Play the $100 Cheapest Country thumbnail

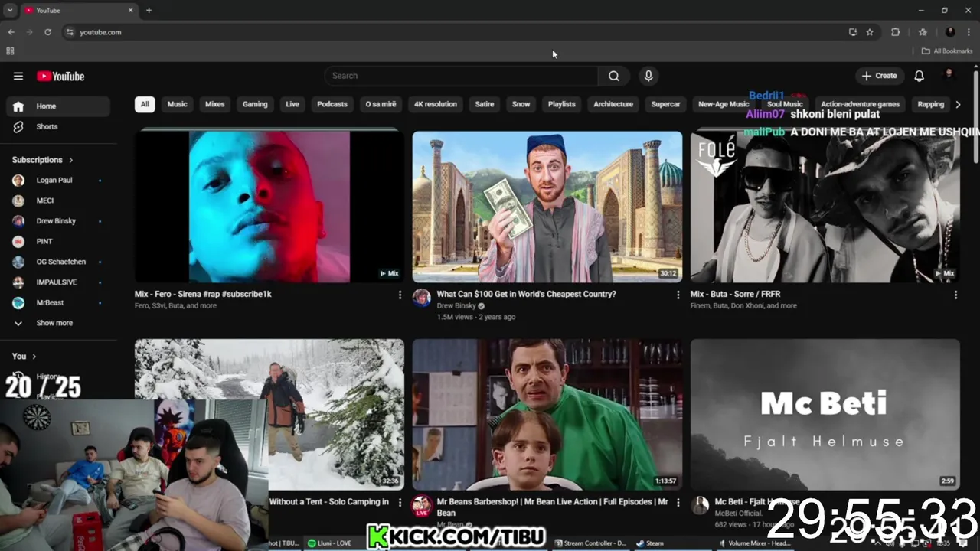547,207
